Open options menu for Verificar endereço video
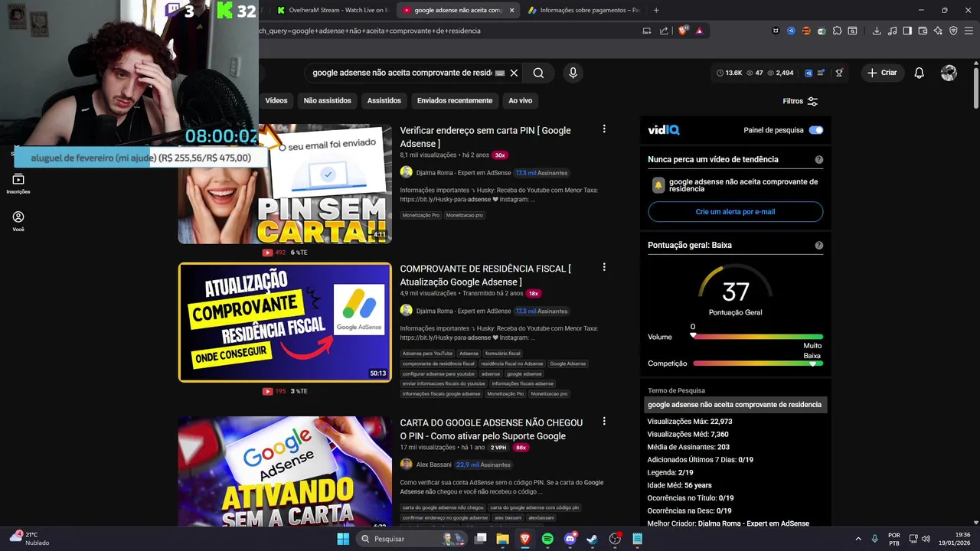 (x=604, y=129)
